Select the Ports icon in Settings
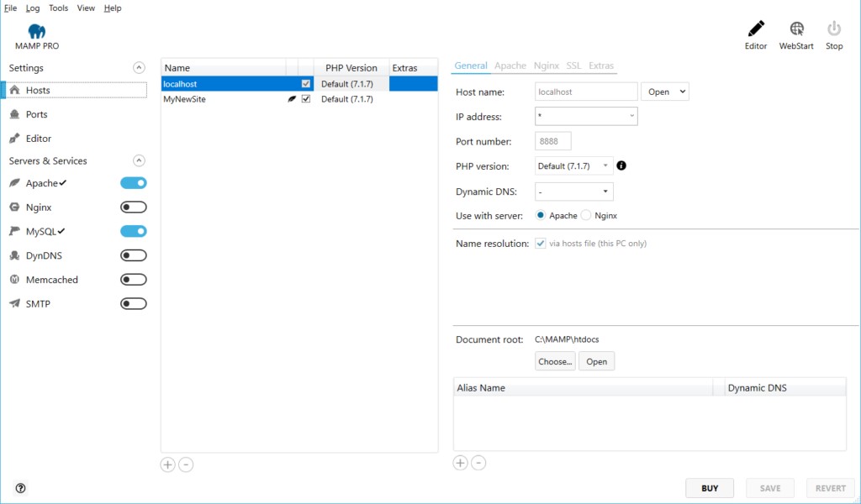 [15, 114]
